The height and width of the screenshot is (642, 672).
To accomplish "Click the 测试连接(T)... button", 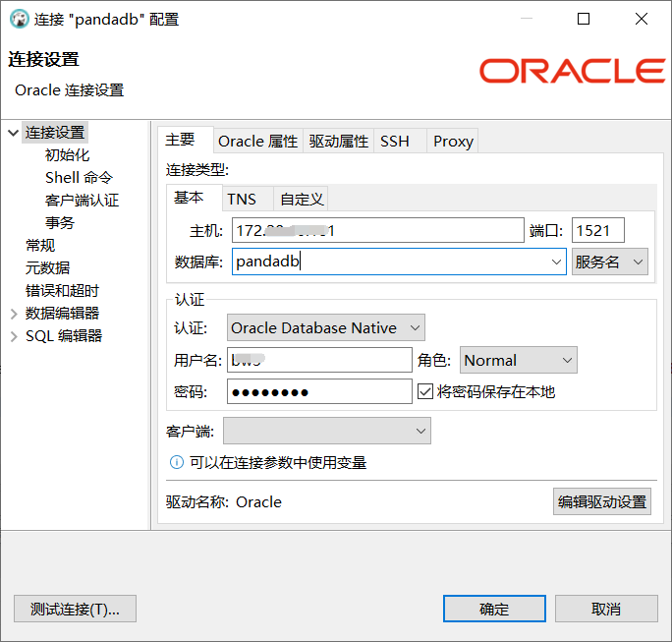I will 75,609.
